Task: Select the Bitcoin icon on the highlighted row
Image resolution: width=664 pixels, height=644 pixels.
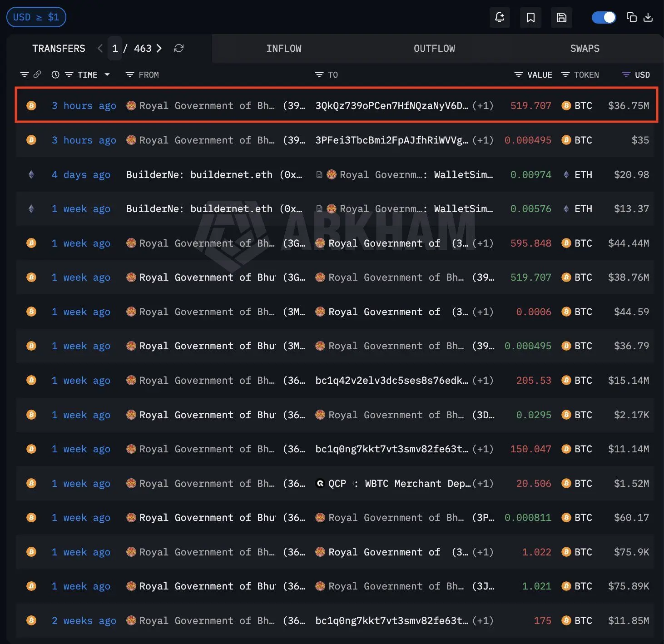Action: (x=31, y=105)
